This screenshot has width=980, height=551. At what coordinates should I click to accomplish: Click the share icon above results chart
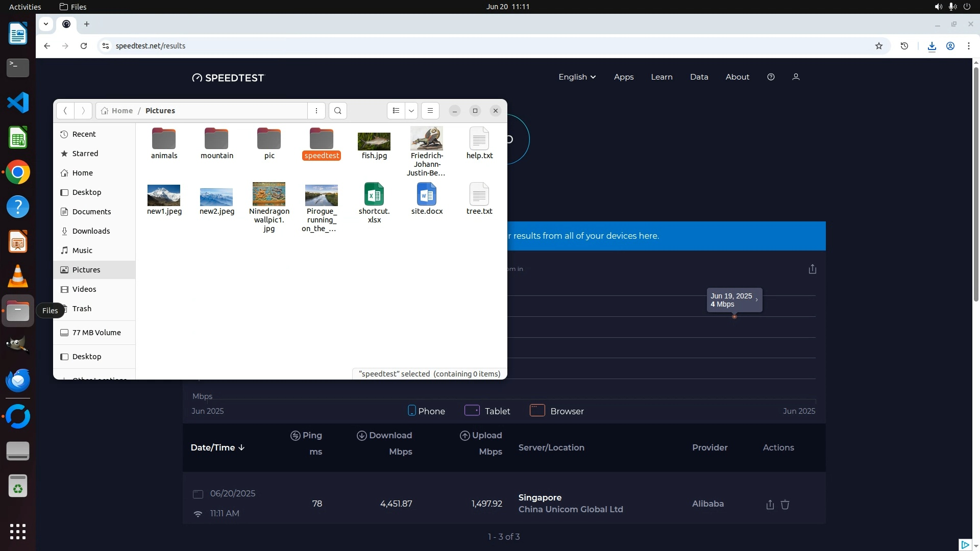(812, 269)
